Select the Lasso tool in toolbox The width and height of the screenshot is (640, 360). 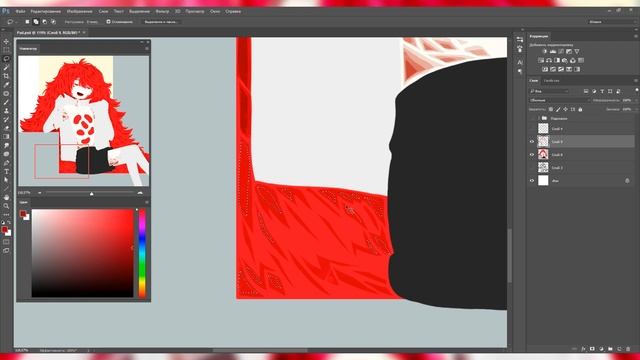tap(6, 59)
